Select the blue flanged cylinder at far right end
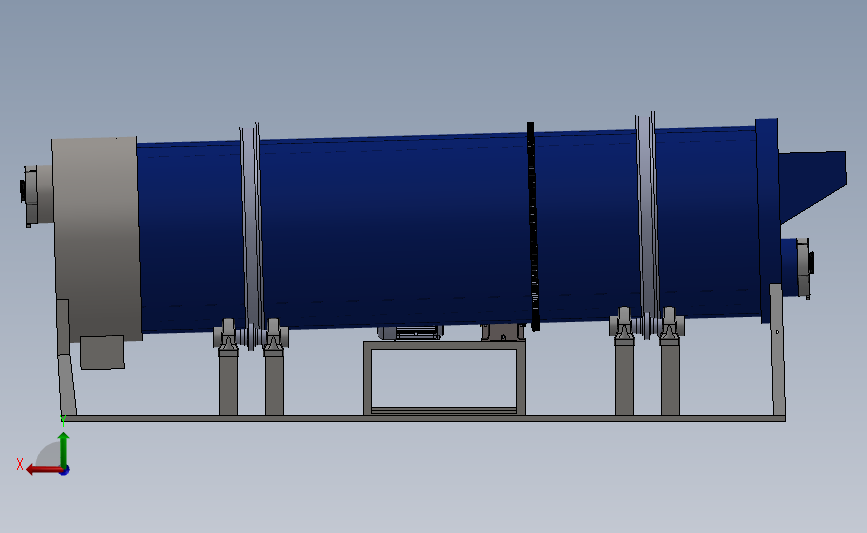Image resolution: width=867 pixels, height=533 pixels. [797, 268]
